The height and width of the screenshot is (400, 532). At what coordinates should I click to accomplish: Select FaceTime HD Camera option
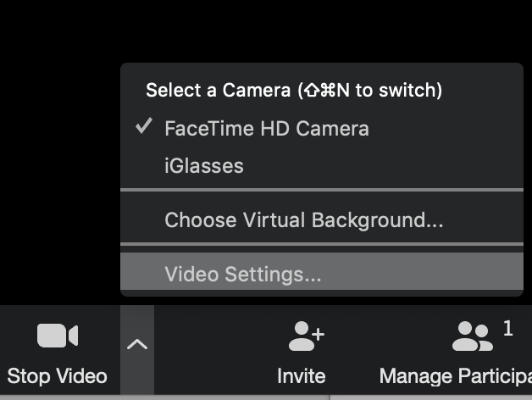[322, 128]
